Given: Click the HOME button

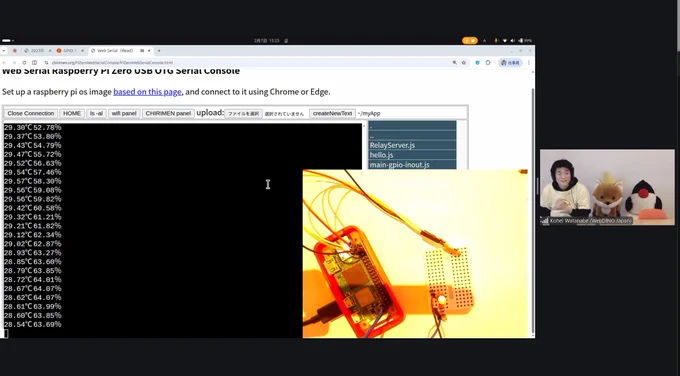Looking at the screenshot, I should [x=72, y=113].
